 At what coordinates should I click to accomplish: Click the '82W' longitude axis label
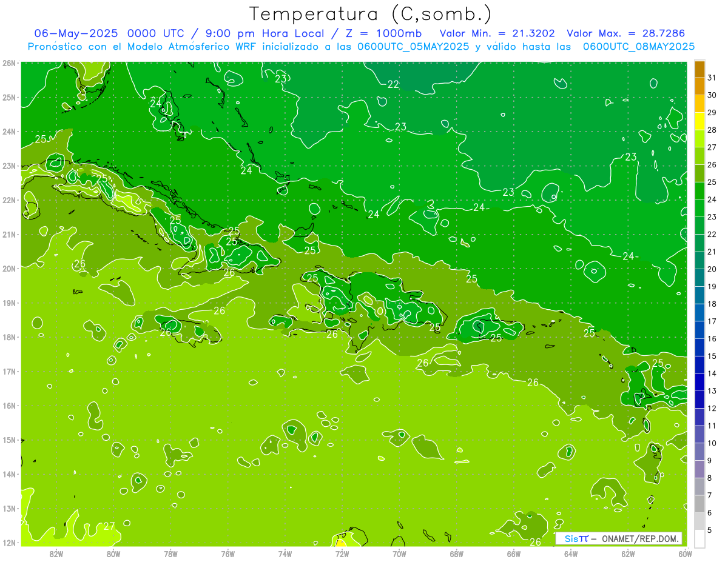pos(56,554)
